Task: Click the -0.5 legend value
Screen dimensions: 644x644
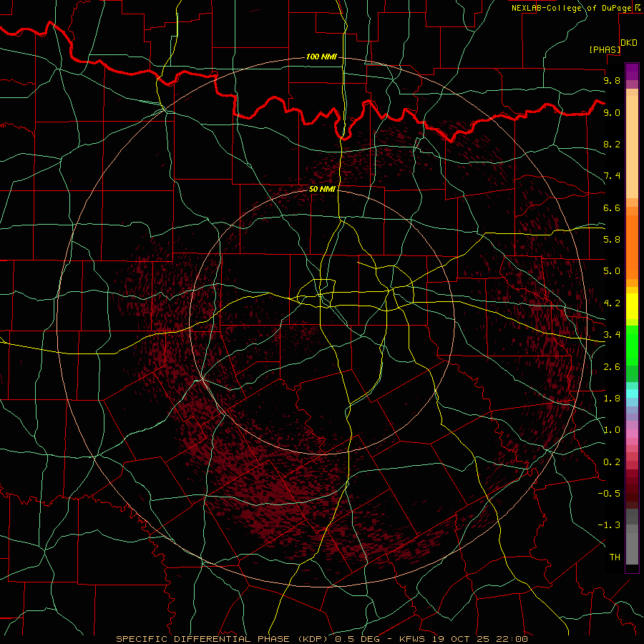Action: click(609, 494)
